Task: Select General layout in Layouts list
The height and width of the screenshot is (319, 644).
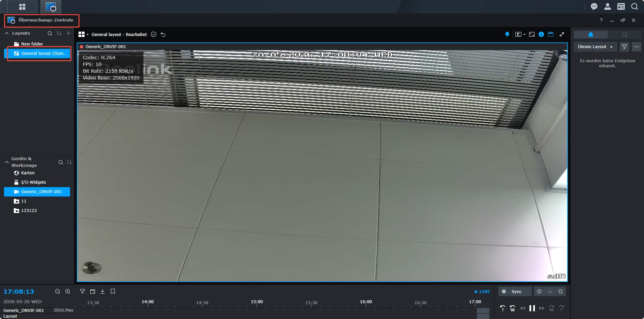Action: pos(37,53)
